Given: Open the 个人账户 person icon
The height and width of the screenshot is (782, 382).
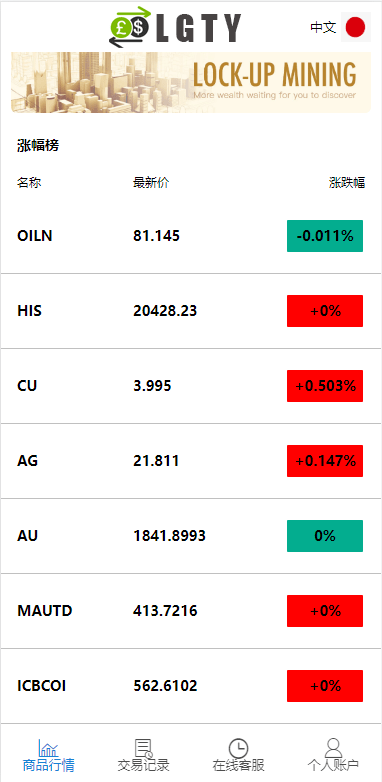Looking at the screenshot, I should [x=333, y=748].
